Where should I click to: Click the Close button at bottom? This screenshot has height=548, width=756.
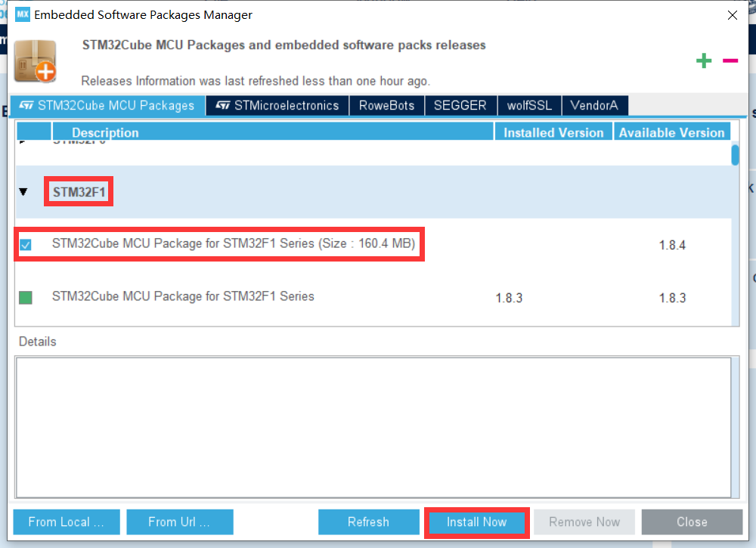coord(692,522)
